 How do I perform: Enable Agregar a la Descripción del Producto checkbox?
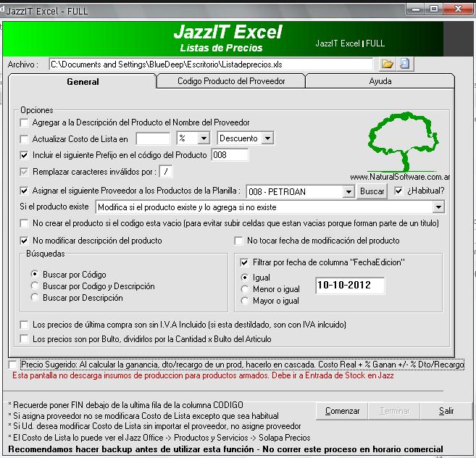pos(24,122)
